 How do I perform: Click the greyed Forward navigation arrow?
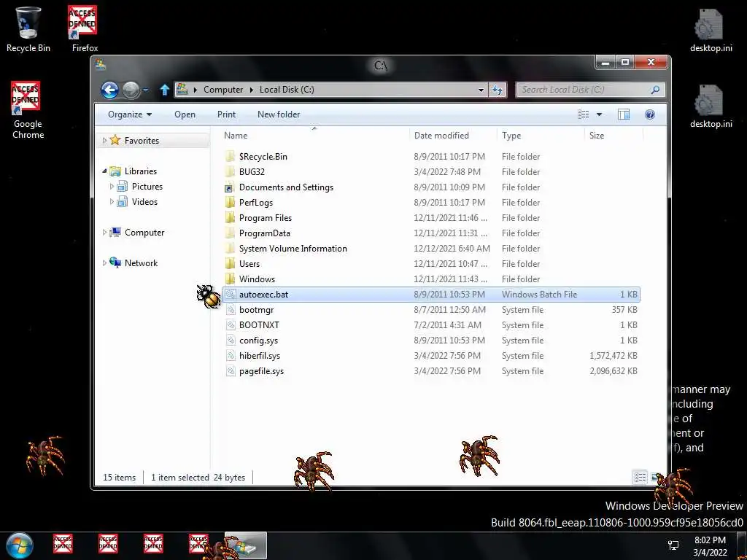point(131,90)
